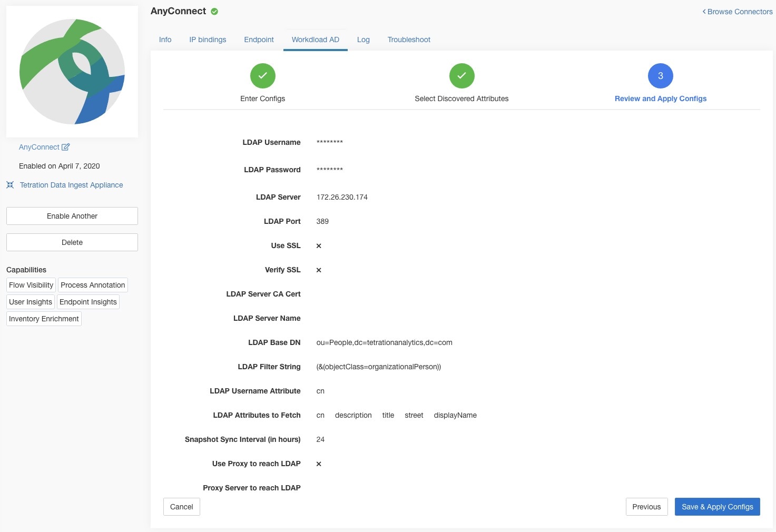776x532 pixels.
Task: Click the masked LDAP Username value
Action: pyautogui.click(x=330, y=142)
